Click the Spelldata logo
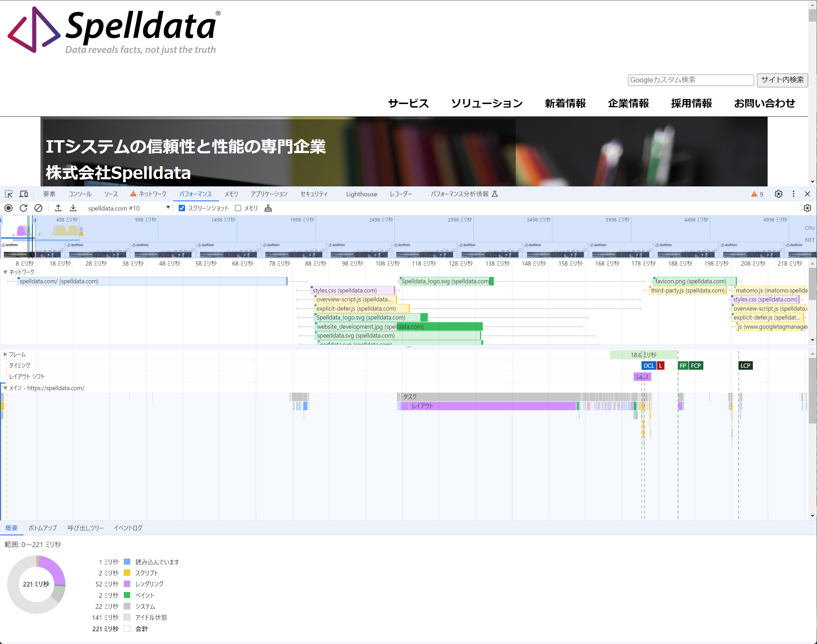 click(114, 30)
